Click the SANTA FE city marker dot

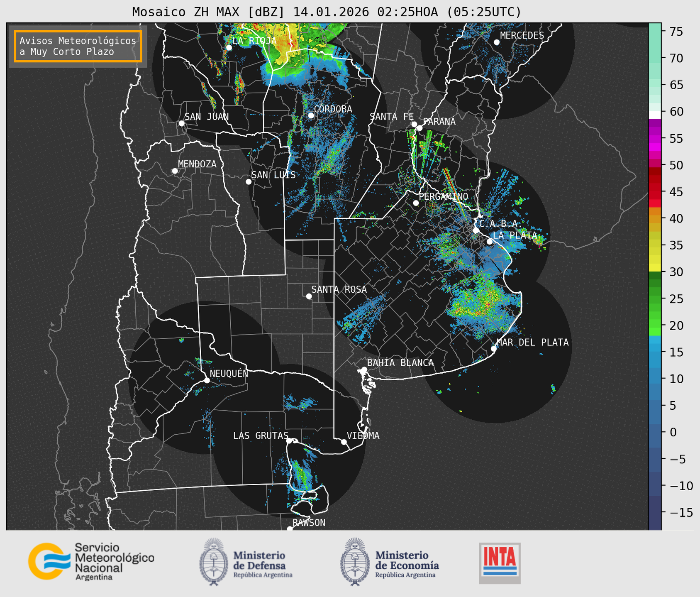(x=414, y=124)
